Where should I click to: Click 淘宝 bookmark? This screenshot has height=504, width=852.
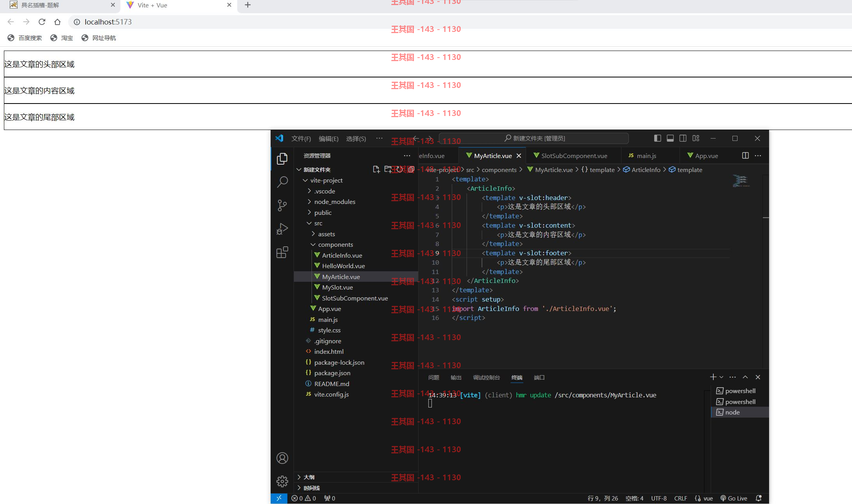[62, 38]
